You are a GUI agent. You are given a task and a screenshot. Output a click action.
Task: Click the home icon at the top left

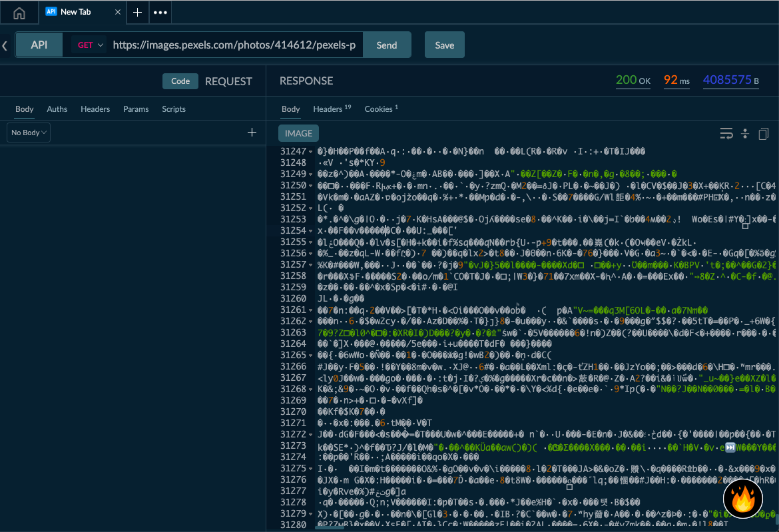click(19, 12)
